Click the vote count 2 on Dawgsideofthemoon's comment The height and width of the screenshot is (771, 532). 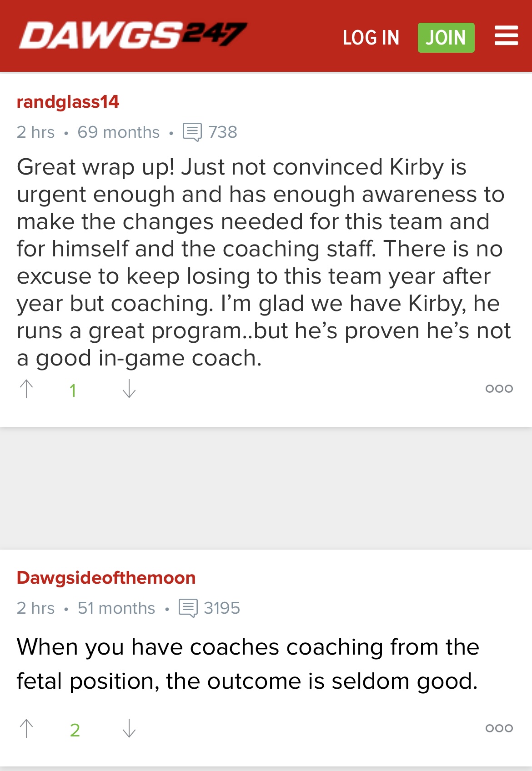[x=75, y=730]
